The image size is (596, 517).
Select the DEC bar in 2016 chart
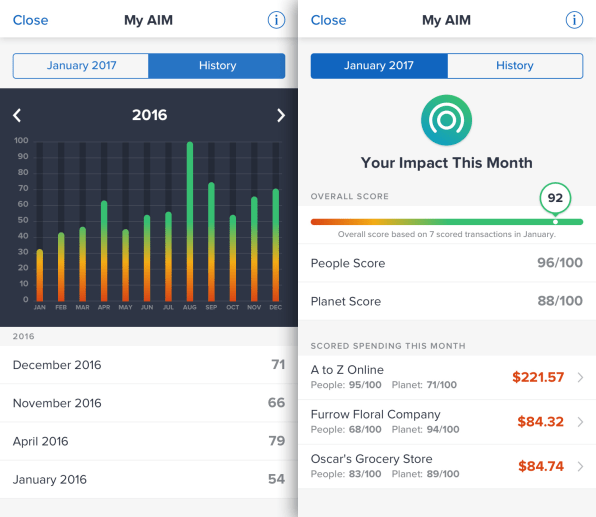point(276,245)
